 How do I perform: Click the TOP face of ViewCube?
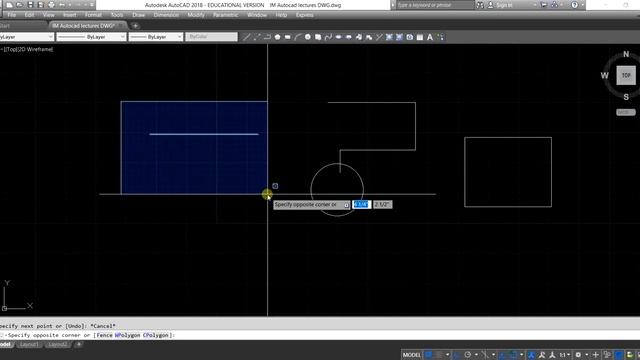point(626,76)
